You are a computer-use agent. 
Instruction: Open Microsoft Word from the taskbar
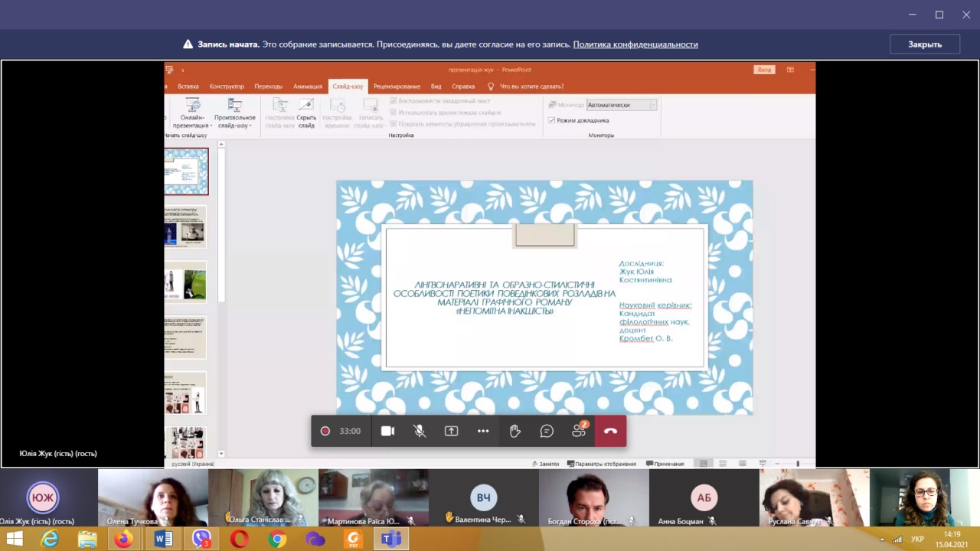tap(163, 539)
